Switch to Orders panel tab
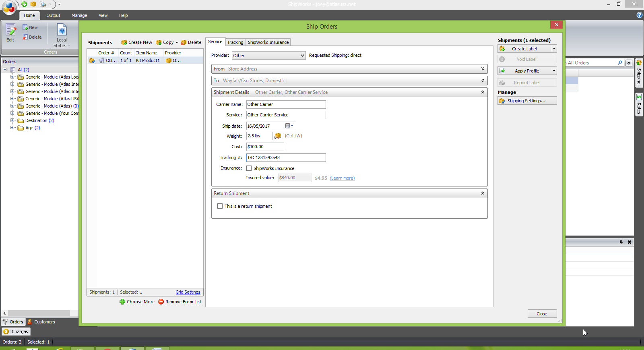This screenshot has height=350, width=644. [x=13, y=322]
